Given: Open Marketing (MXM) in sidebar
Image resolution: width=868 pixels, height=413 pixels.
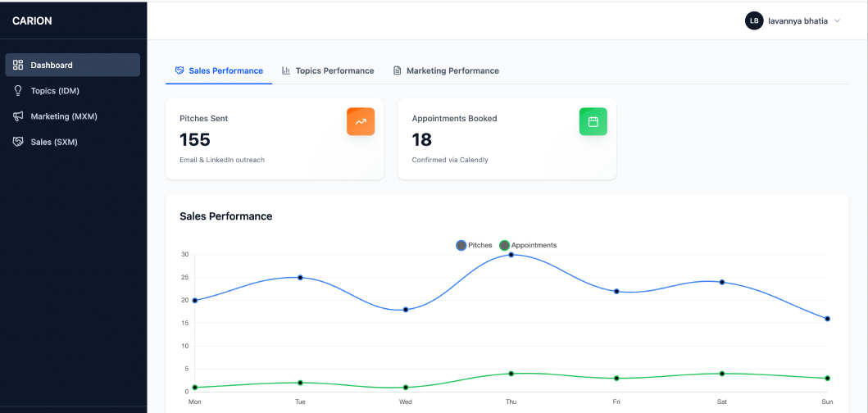Looking at the screenshot, I should pyautogui.click(x=64, y=116).
